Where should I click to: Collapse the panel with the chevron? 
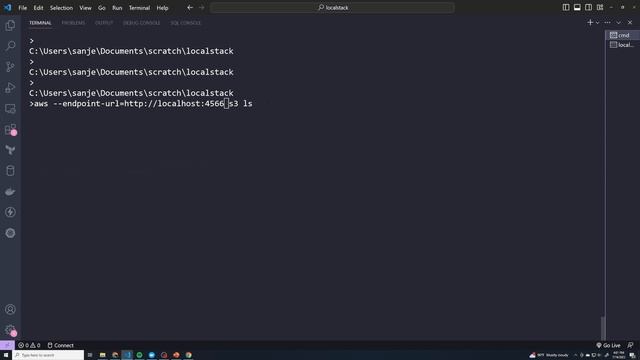tap(619, 23)
